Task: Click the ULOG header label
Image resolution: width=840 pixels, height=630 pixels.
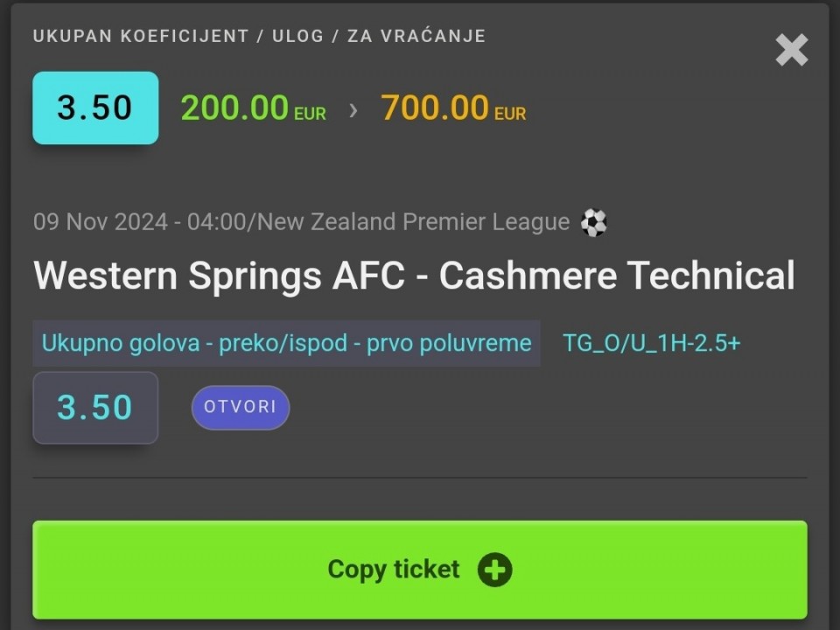Action: (297, 37)
